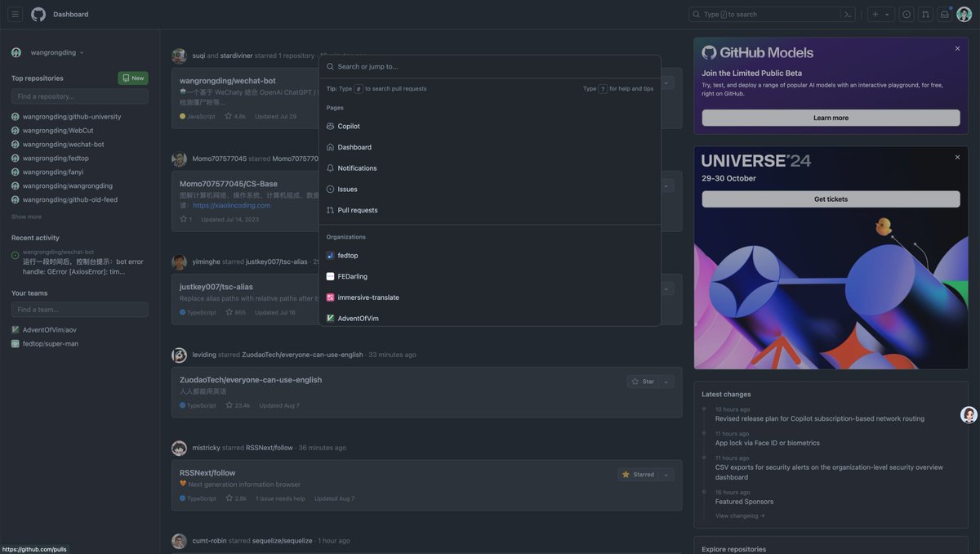Click the green New repository button
980x554 pixels.
(x=133, y=78)
